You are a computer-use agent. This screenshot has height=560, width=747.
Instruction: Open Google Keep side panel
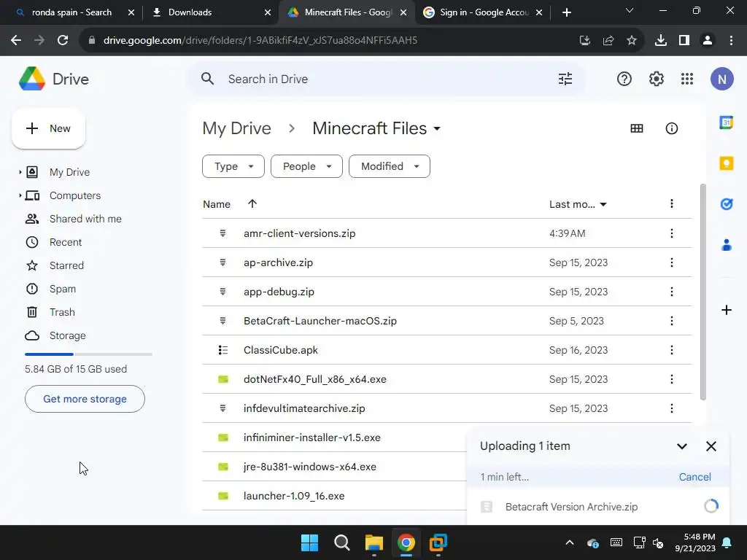pyautogui.click(x=726, y=163)
